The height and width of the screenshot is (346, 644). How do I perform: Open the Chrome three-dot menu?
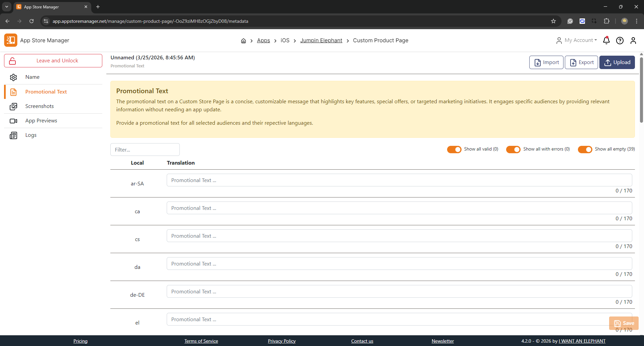(x=636, y=21)
